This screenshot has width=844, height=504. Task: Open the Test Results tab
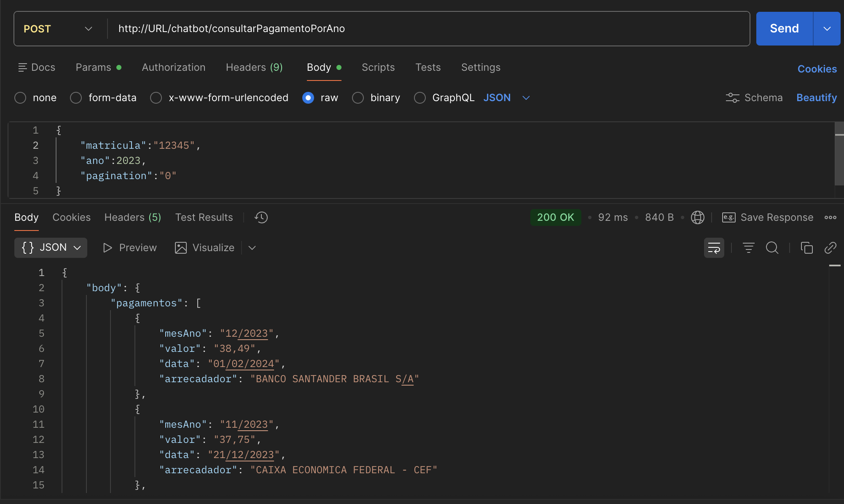click(204, 217)
